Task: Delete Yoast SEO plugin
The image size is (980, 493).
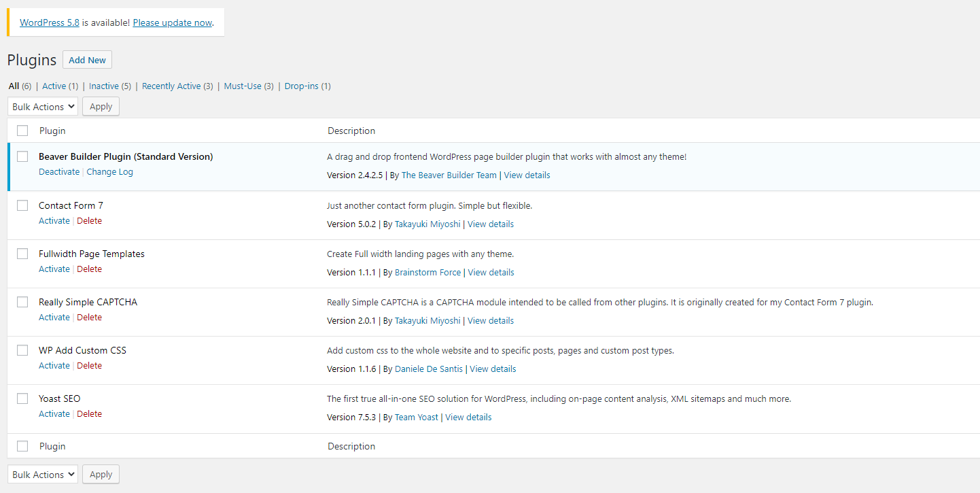Action: [89, 414]
